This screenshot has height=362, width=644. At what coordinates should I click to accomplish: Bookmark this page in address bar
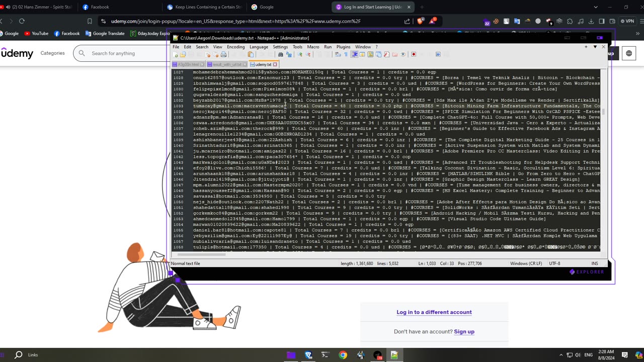pyautogui.click(x=90, y=21)
